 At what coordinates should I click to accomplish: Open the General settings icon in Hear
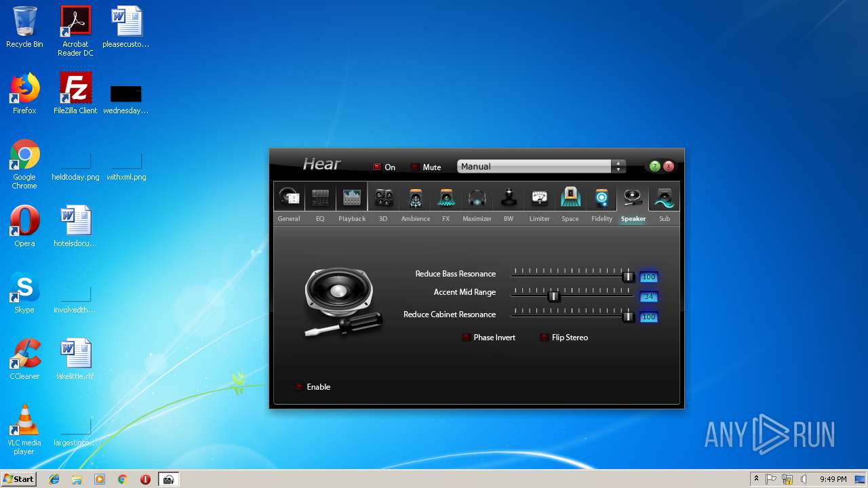[289, 197]
